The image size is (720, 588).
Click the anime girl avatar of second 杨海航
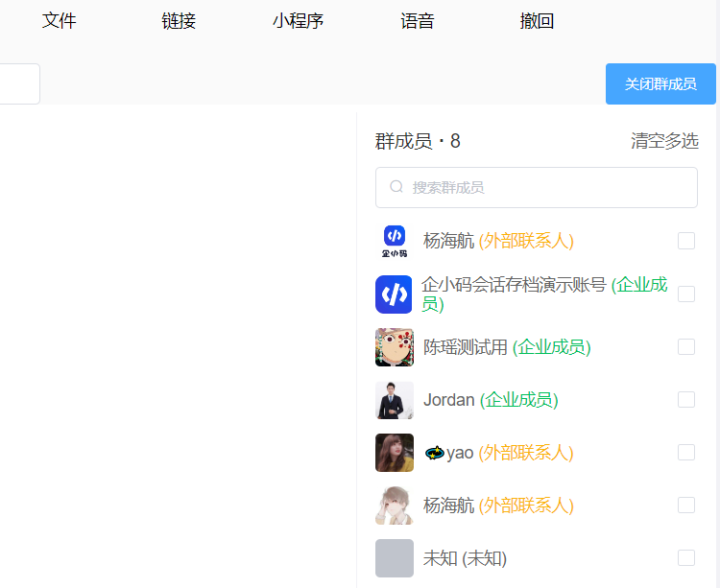pyautogui.click(x=395, y=506)
